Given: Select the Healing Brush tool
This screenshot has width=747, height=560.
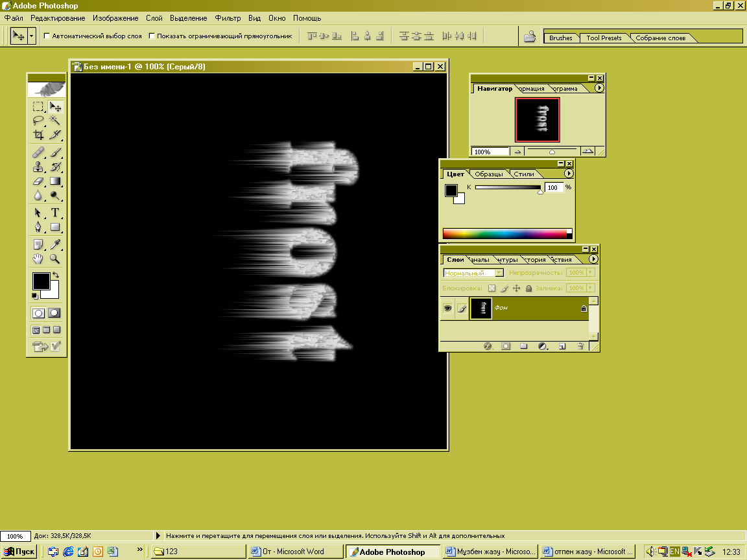Looking at the screenshot, I should click(x=38, y=153).
